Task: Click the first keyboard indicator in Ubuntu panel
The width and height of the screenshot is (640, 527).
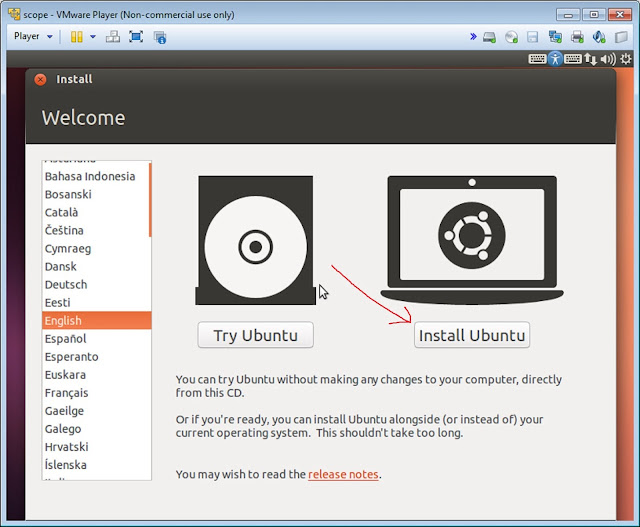Action: [537, 59]
